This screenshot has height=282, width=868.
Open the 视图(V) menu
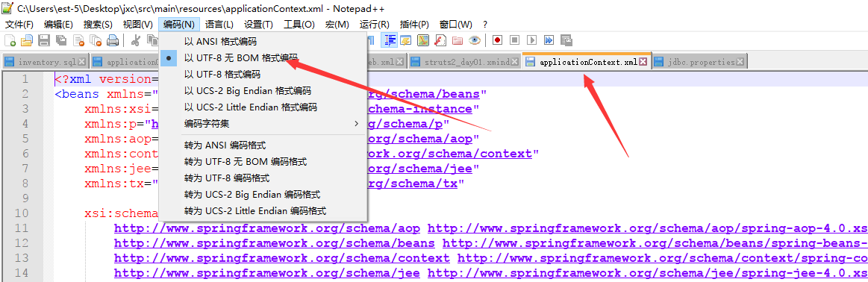[x=138, y=25]
